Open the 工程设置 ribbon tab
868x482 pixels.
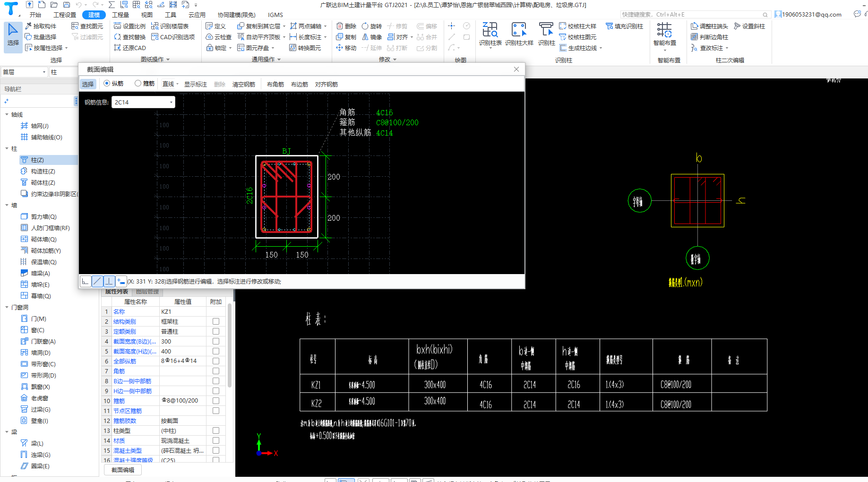click(65, 15)
